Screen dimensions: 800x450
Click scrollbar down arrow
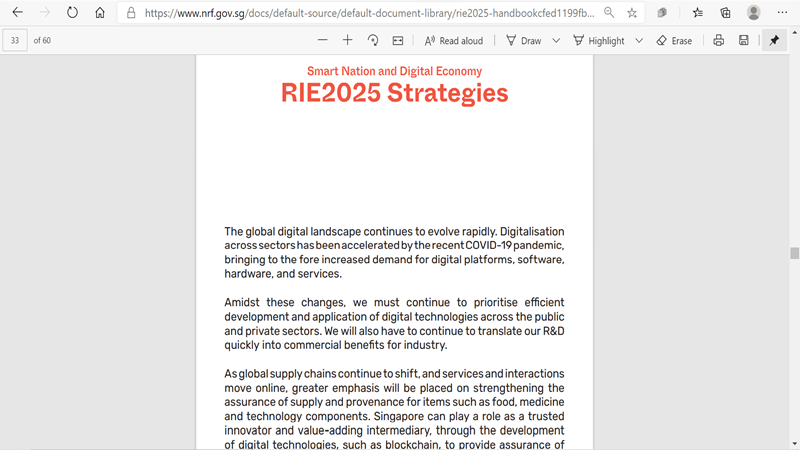coord(794,444)
